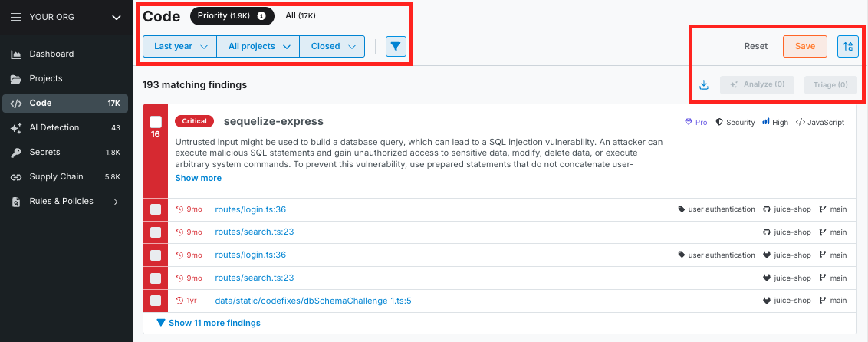The width and height of the screenshot is (868, 342).
Task: Click the sort order icon
Action: 847,46
